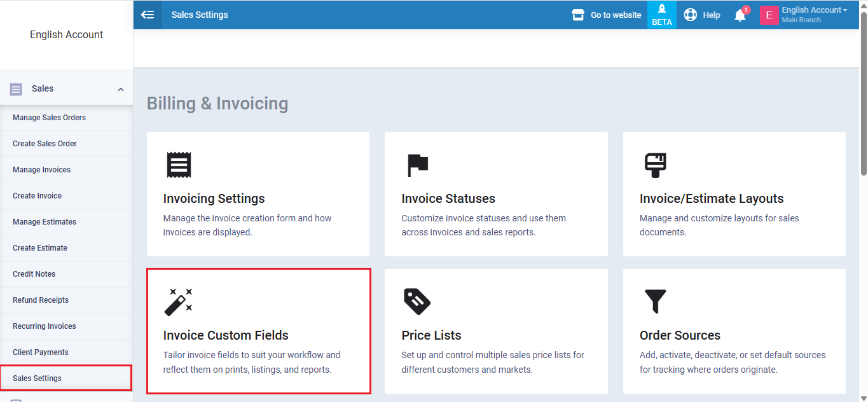Image resolution: width=868 pixels, height=402 pixels.
Task: Click the Invoice Statuses flag icon
Action: pyautogui.click(x=417, y=165)
